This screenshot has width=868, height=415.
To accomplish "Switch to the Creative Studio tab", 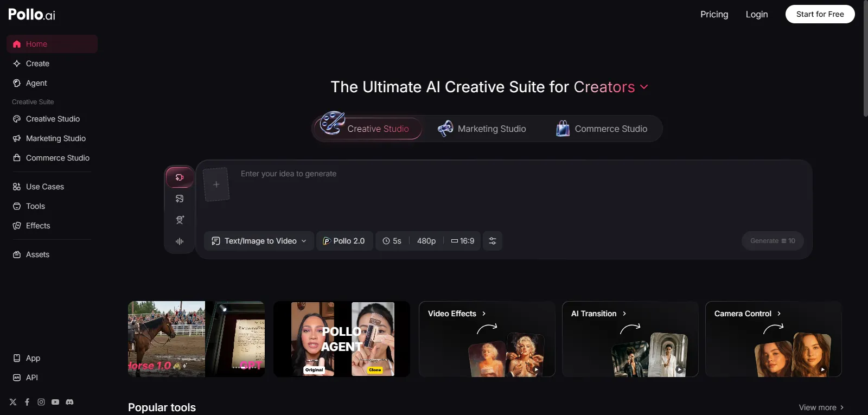I will 368,129.
